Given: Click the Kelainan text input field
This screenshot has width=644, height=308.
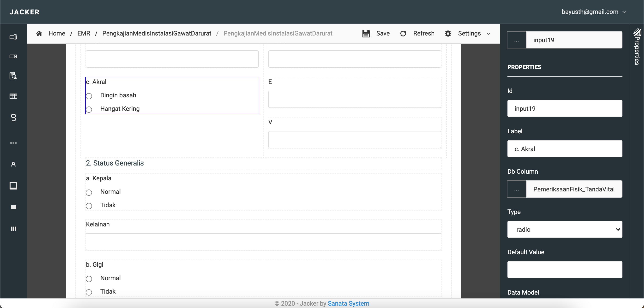Looking at the screenshot, I should (263, 242).
